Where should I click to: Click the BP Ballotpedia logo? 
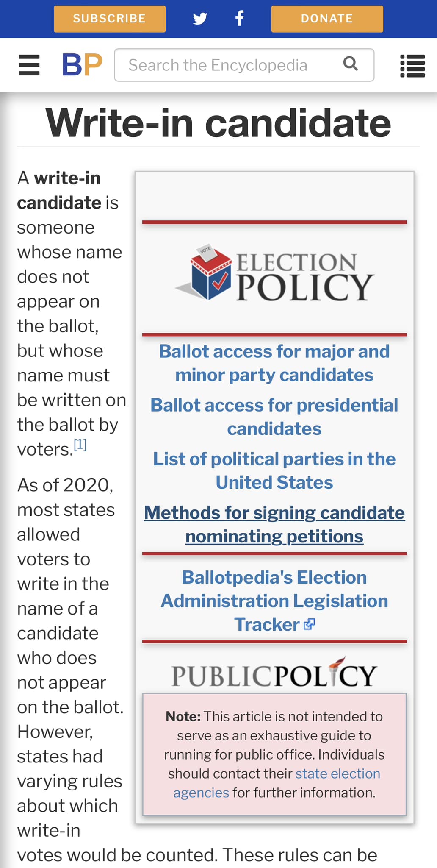click(82, 65)
